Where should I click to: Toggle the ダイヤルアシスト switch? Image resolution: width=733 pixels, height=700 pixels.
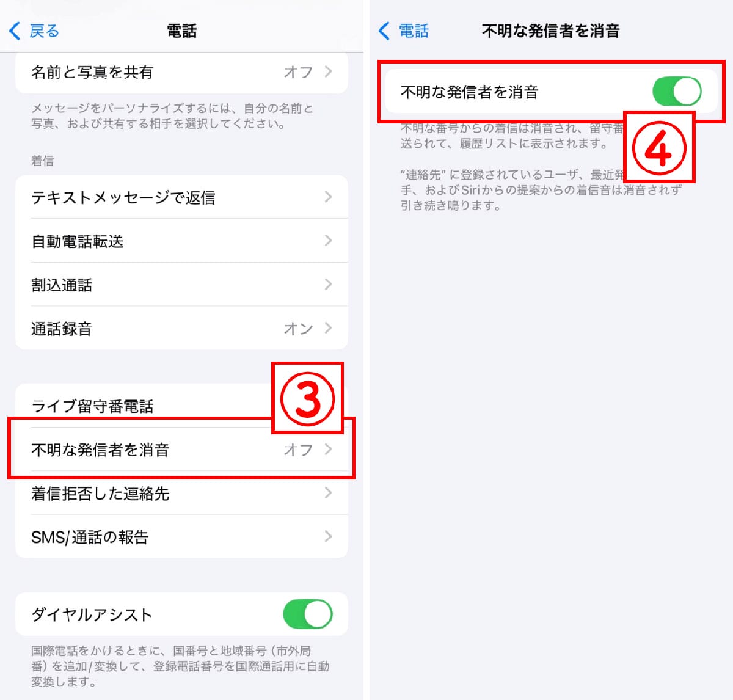(308, 614)
